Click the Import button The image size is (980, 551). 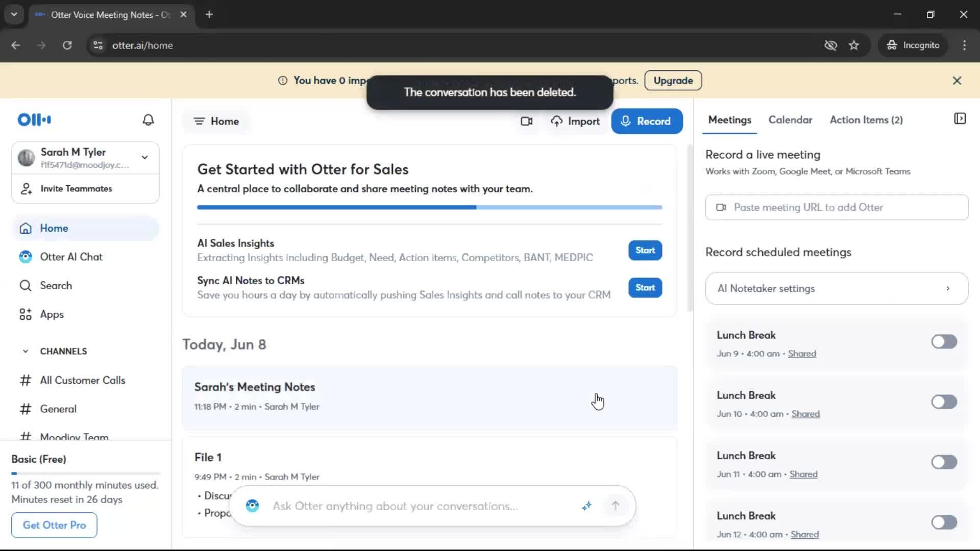[575, 121]
